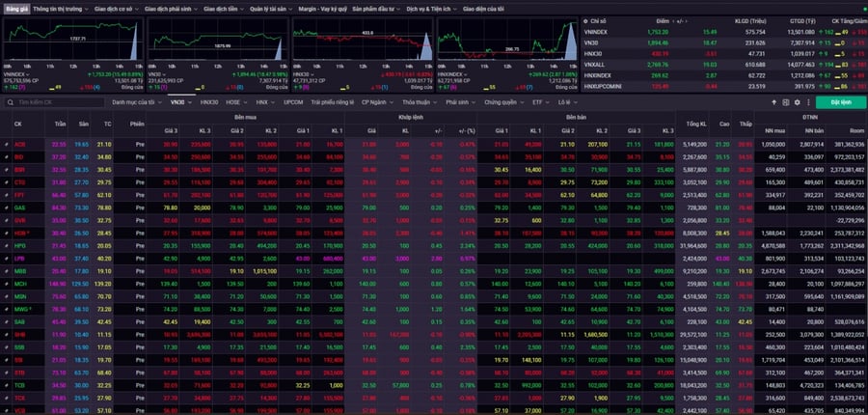Viewport: 868px width, 415px height.
Task: Click the gear icon next to Chỉ số
Action: click(585, 20)
